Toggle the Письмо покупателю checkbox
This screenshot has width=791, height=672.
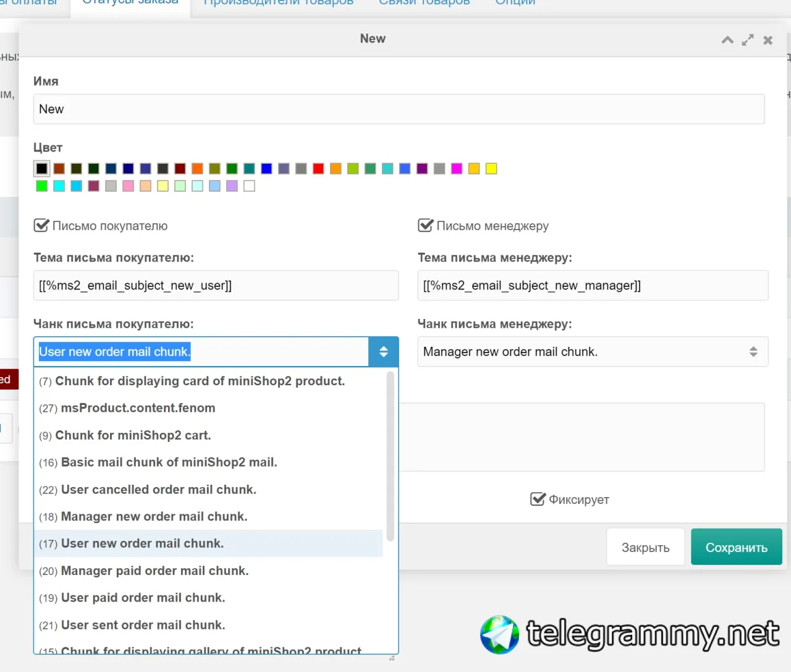(x=41, y=225)
